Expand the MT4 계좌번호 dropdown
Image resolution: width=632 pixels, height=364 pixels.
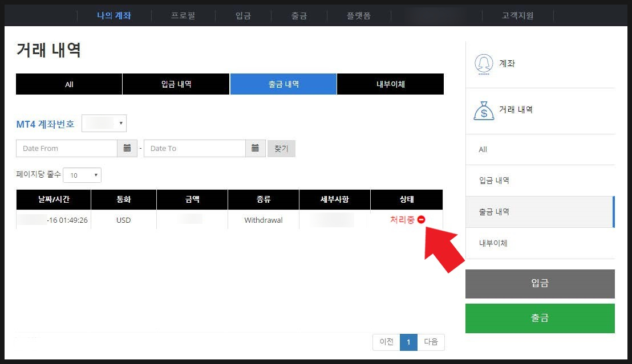104,123
